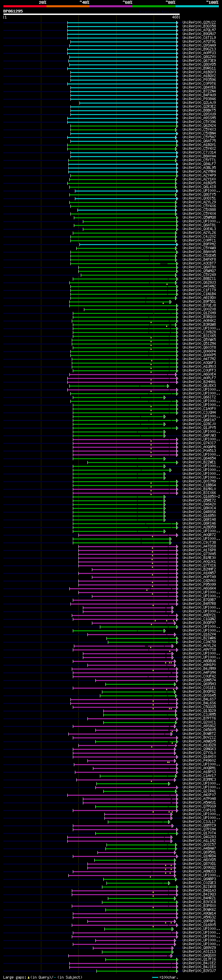
Task: Click the =100char. scale legend
Action: point(165,977)
